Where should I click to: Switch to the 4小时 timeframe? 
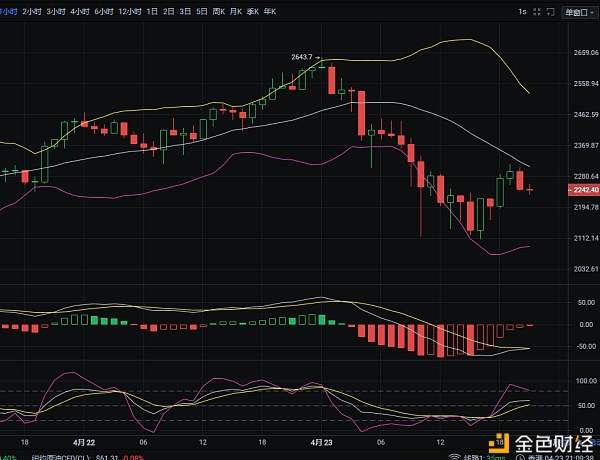click(80, 12)
